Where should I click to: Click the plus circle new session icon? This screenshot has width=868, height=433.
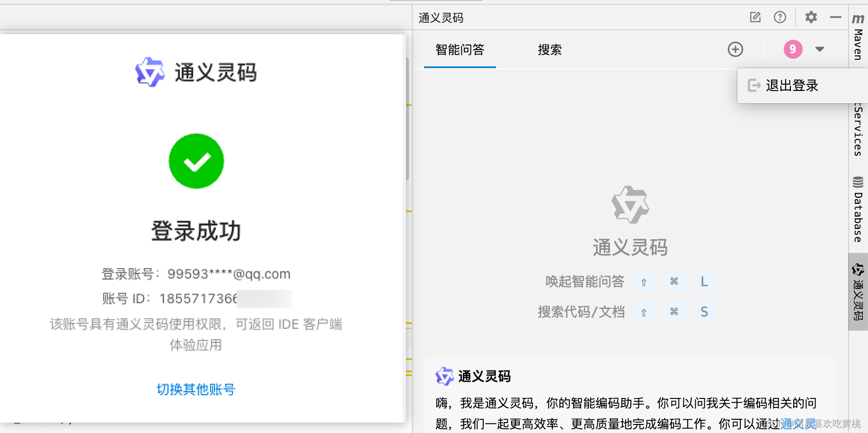(x=735, y=49)
